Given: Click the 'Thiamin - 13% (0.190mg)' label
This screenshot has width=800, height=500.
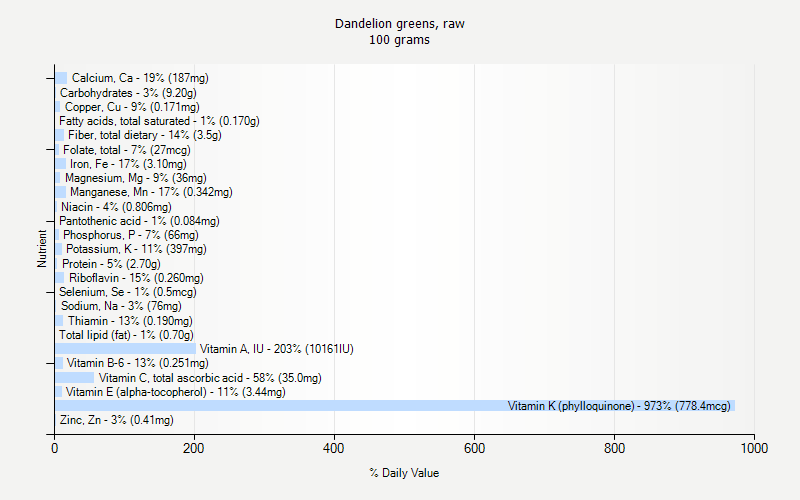Looking at the screenshot, I should coord(131,321).
